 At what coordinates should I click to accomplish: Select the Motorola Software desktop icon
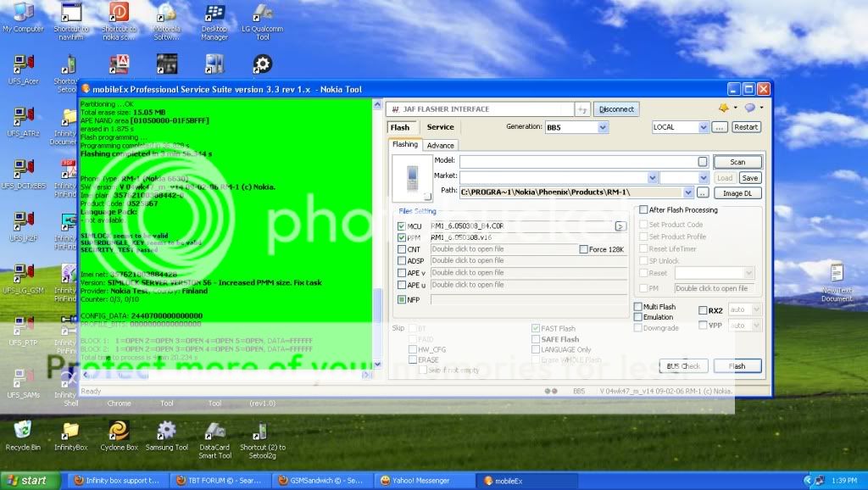[x=167, y=21]
